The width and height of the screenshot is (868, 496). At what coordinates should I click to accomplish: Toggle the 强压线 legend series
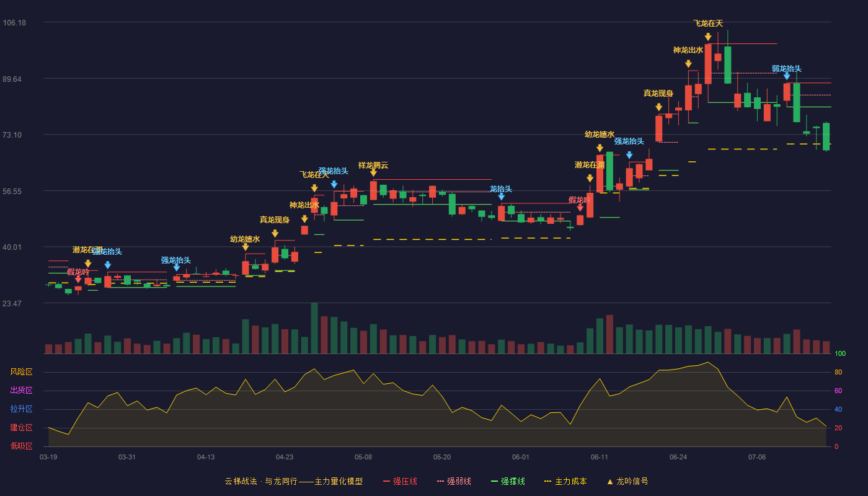tap(400, 481)
